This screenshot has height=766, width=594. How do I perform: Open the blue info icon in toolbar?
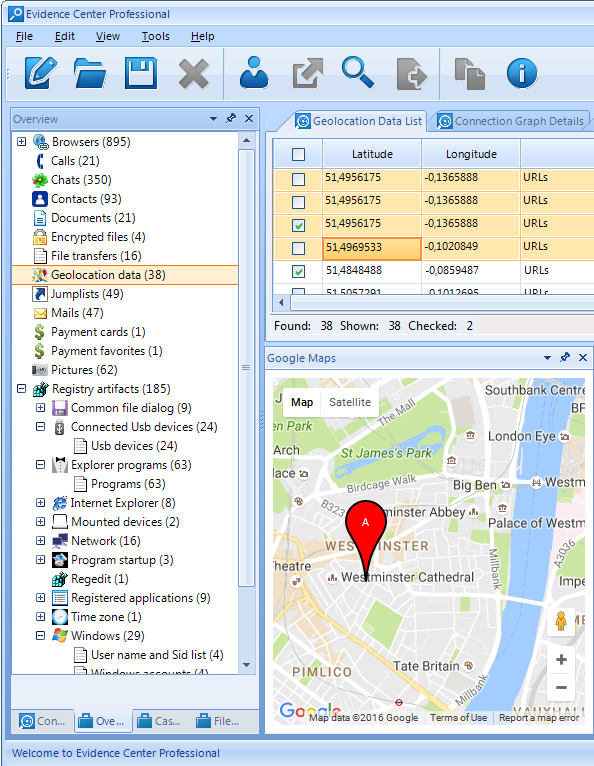click(x=522, y=74)
